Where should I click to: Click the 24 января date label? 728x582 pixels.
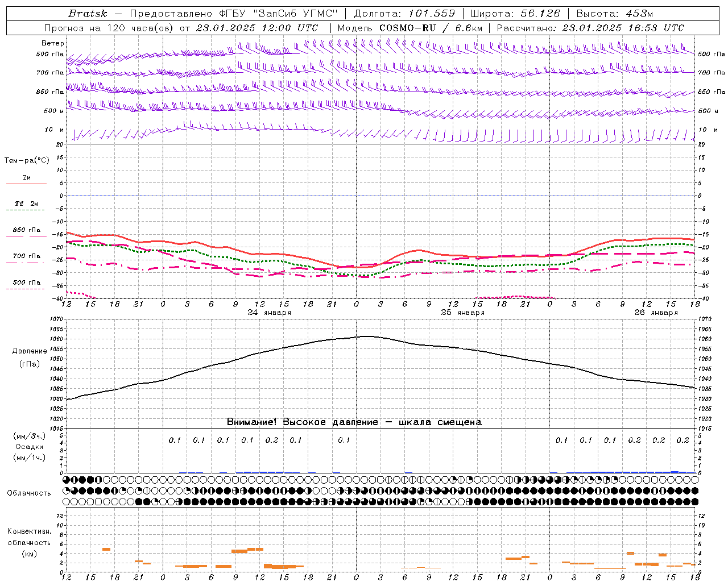pos(269,313)
